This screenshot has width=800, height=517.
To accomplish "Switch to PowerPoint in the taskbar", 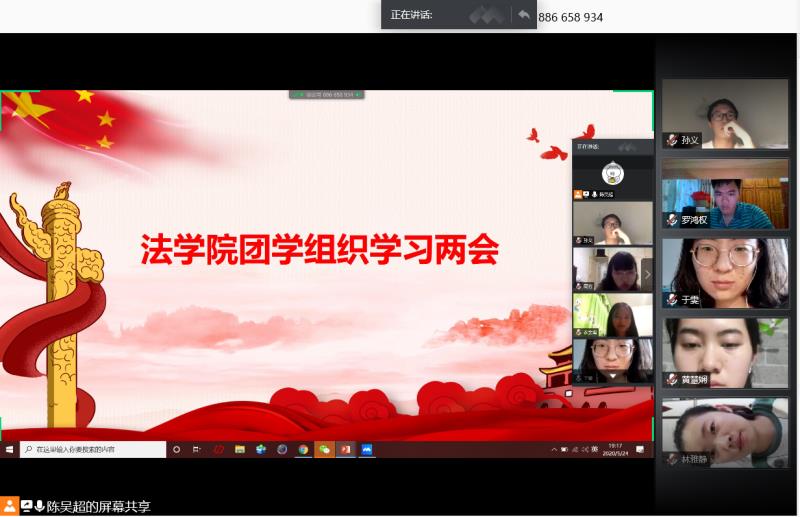I will tap(344, 450).
